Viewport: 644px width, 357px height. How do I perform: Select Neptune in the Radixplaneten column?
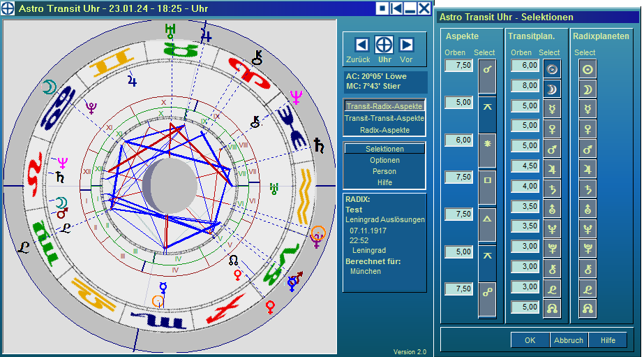pyautogui.click(x=587, y=229)
